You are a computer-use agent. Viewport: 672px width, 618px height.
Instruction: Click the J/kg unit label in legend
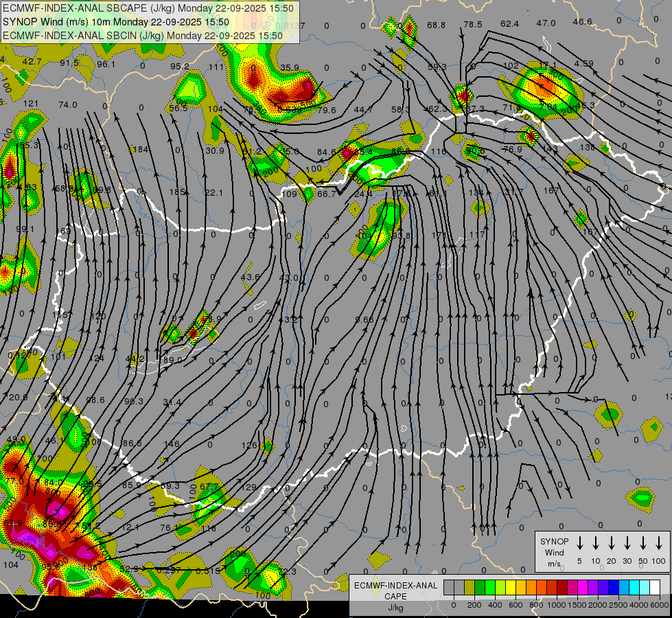[x=395, y=608]
